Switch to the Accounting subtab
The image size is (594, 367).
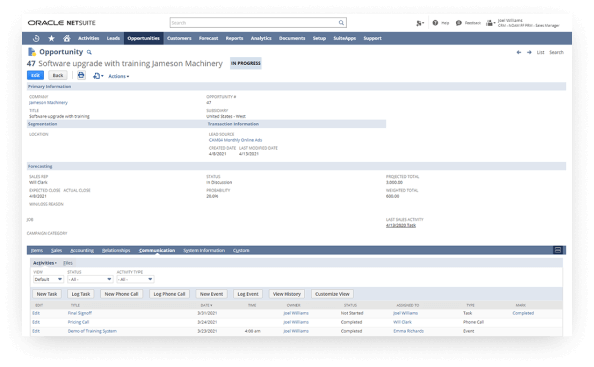click(82, 250)
